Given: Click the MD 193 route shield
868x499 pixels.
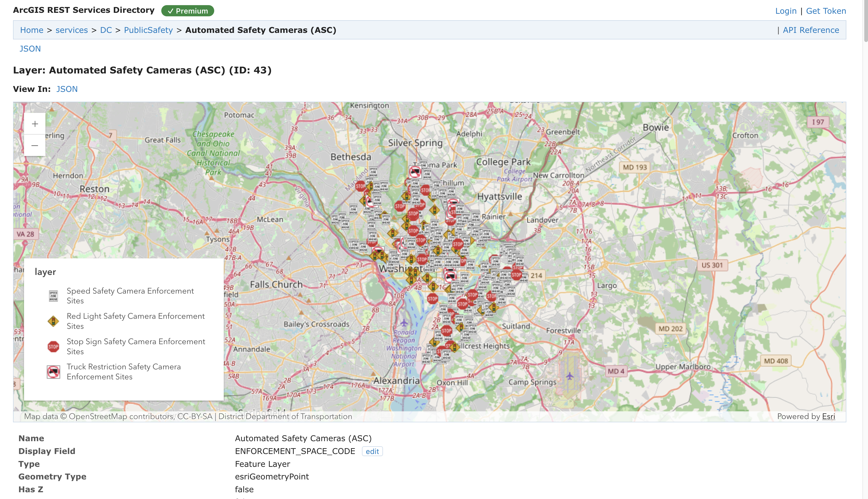Looking at the screenshot, I should click(635, 167).
